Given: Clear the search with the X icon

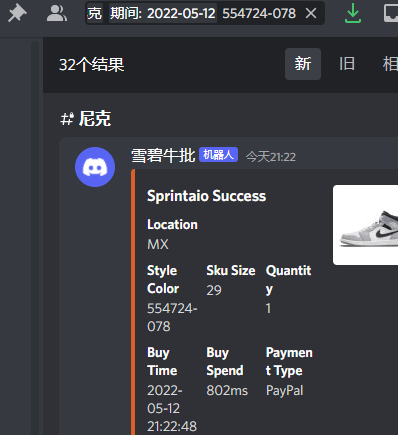Looking at the screenshot, I should tap(311, 14).
